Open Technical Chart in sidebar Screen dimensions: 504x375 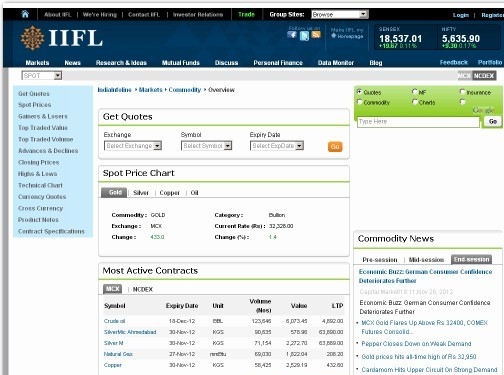[40, 185]
